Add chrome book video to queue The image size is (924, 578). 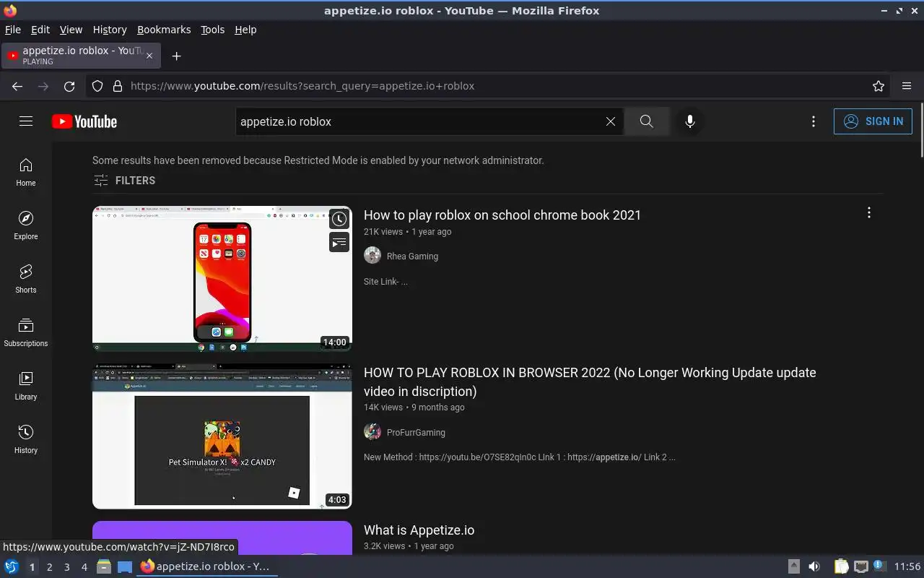click(339, 243)
